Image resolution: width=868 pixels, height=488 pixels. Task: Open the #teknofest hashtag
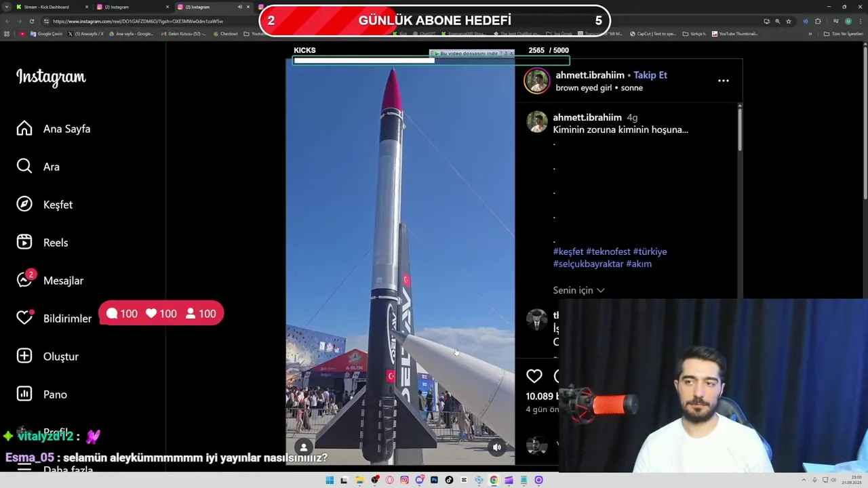[x=608, y=251]
